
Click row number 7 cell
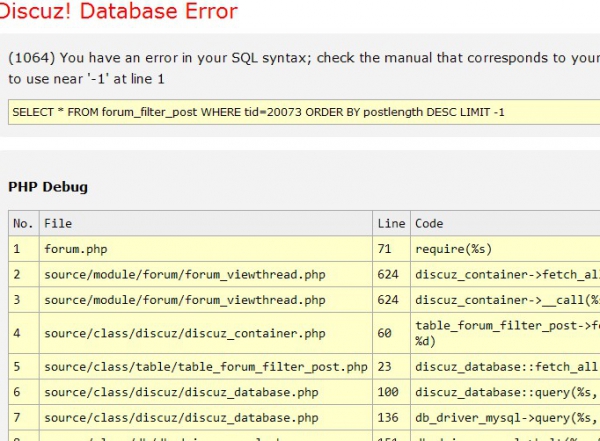pos(24,417)
